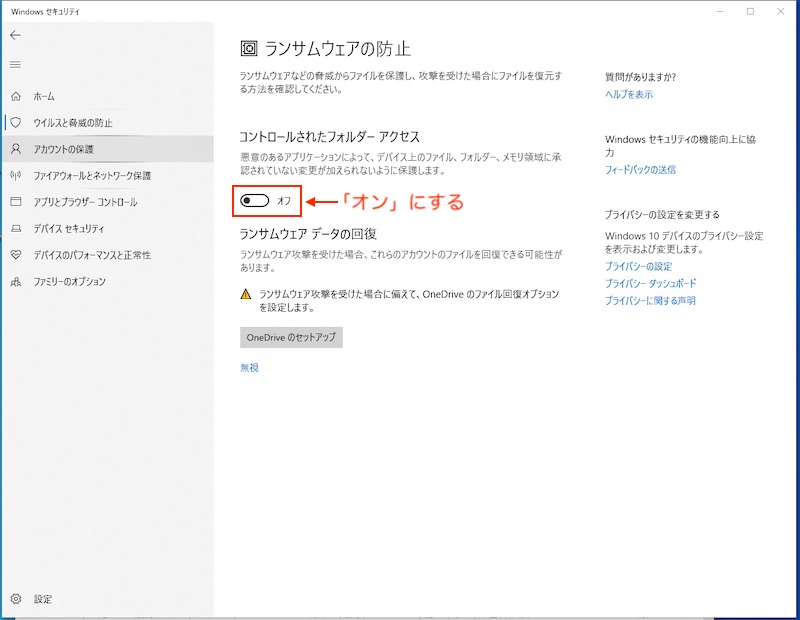
Task: Maximize the Windows Security window
Action: (x=750, y=11)
